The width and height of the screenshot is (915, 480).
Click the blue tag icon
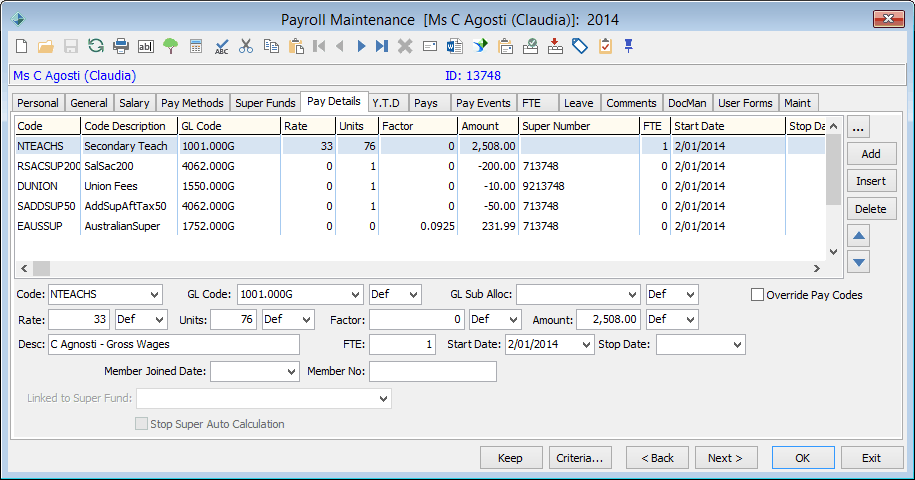click(580, 46)
